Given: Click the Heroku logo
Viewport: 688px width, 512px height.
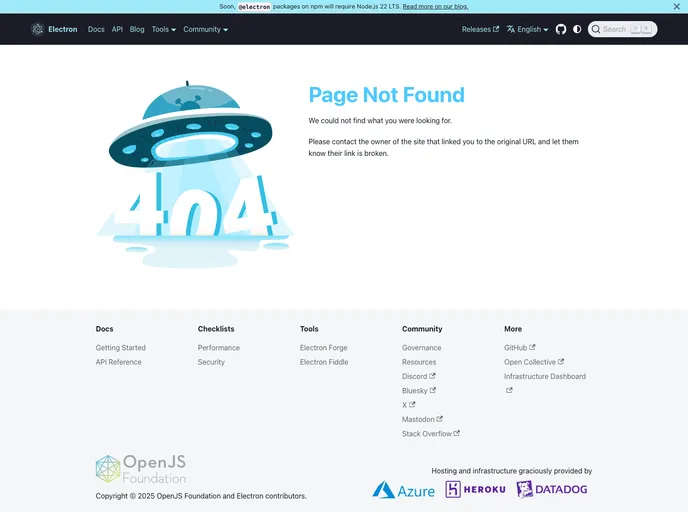Looking at the screenshot, I should [x=475, y=489].
